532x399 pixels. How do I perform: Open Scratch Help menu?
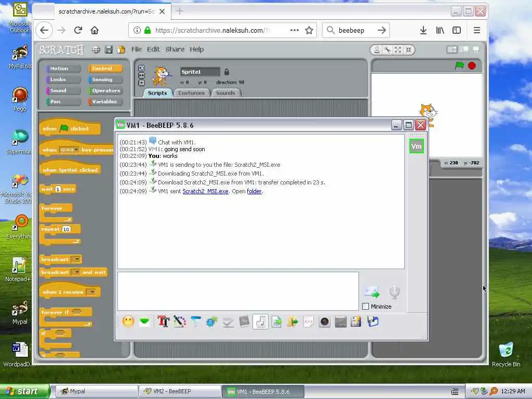197,49
